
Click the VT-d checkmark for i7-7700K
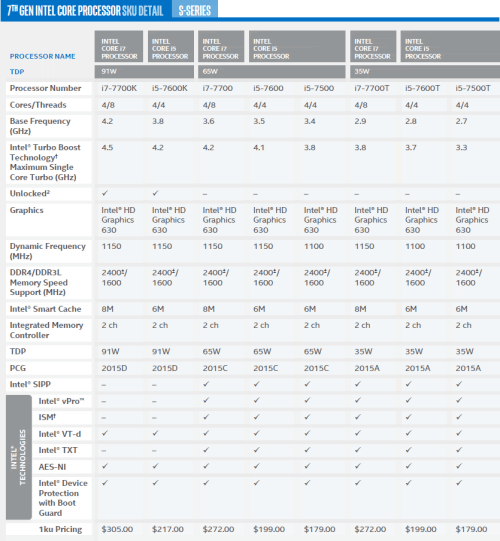(x=105, y=433)
